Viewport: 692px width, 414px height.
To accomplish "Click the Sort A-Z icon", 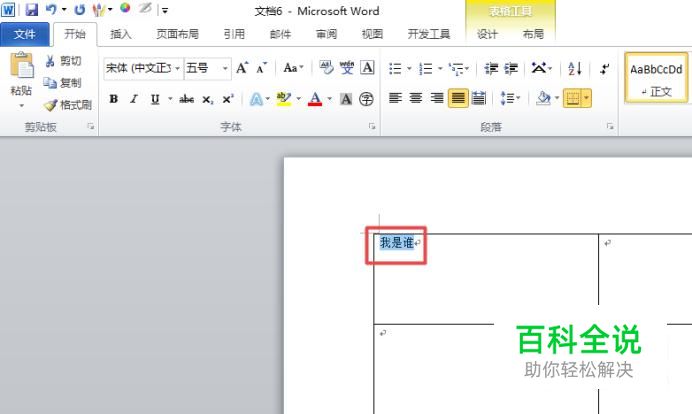I will pos(575,68).
